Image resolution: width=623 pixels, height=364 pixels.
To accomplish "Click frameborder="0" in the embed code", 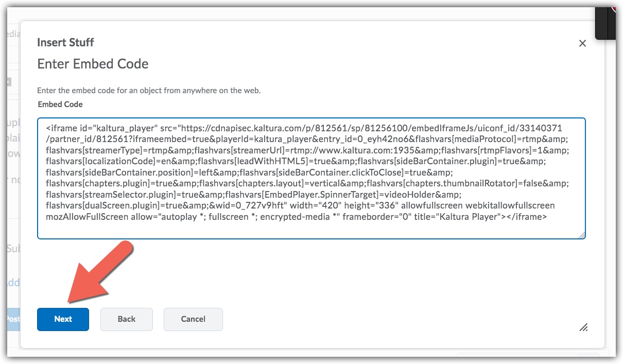I will tap(372, 217).
